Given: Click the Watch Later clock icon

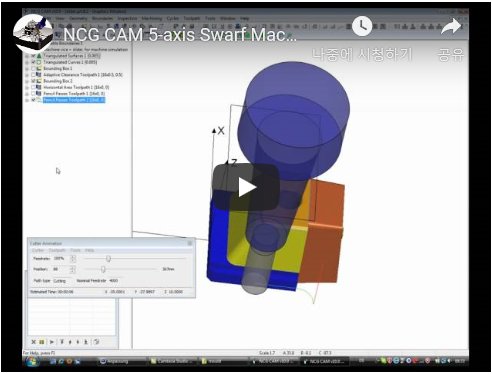Looking at the screenshot, I should tap(362, 26).
